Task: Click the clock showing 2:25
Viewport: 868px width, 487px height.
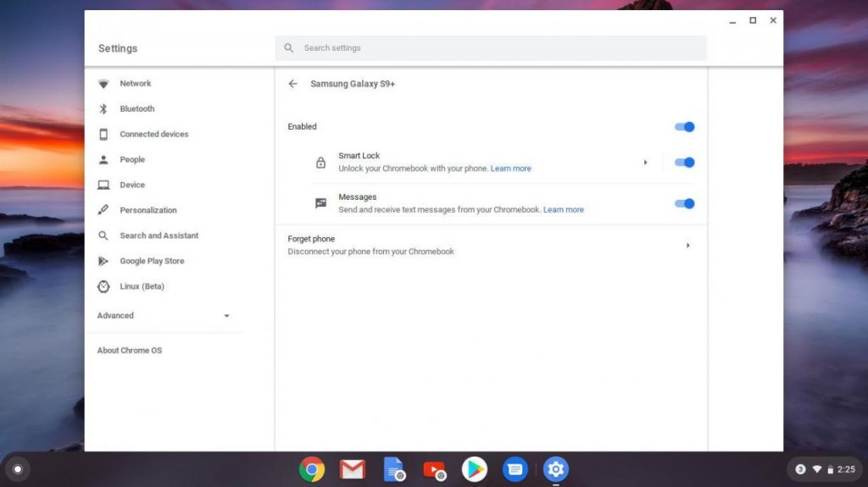Action: coord(846,469)
